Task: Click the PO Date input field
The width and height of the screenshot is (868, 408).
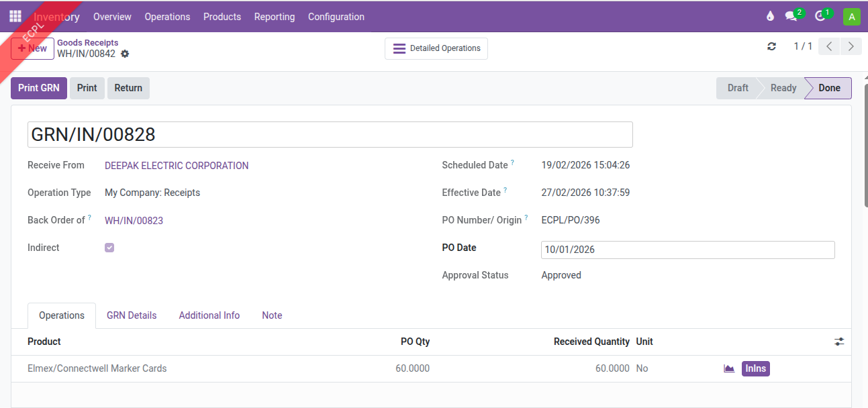Action: [x=687, y=250]
